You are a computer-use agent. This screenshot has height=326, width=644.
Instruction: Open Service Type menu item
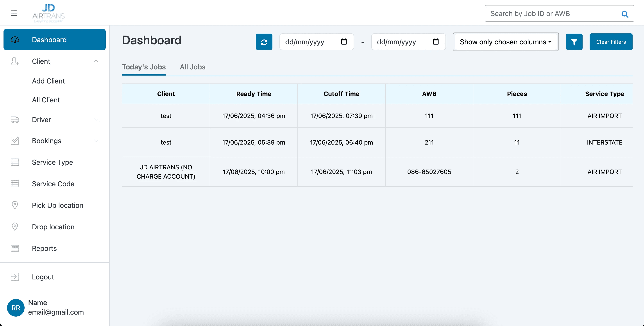click(x=52, y=162)
